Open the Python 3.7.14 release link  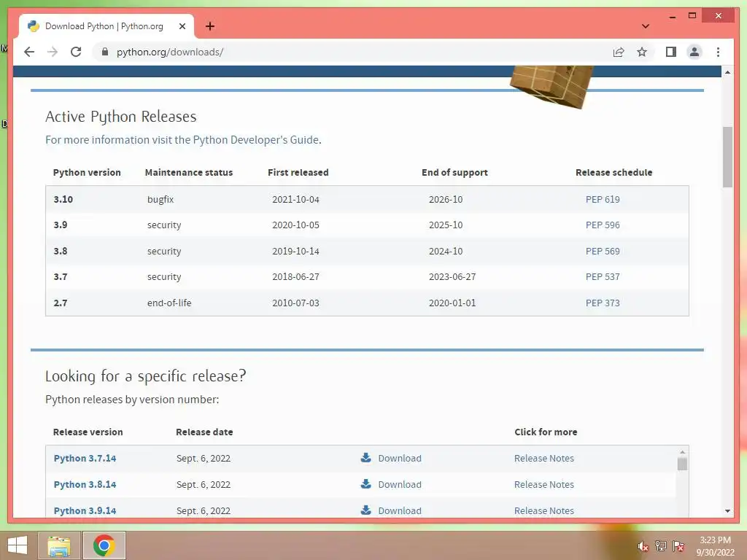(85, 458)
